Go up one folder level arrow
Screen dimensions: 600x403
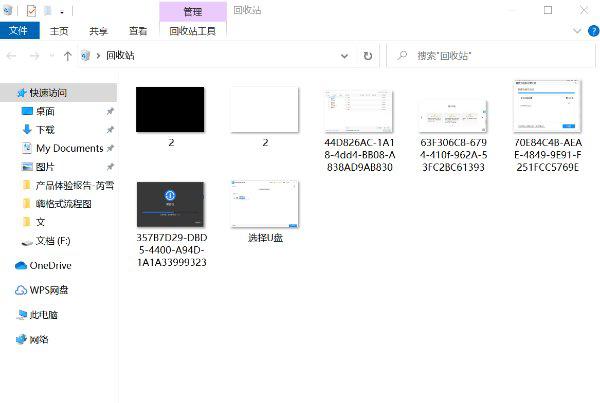click(67, 56)
